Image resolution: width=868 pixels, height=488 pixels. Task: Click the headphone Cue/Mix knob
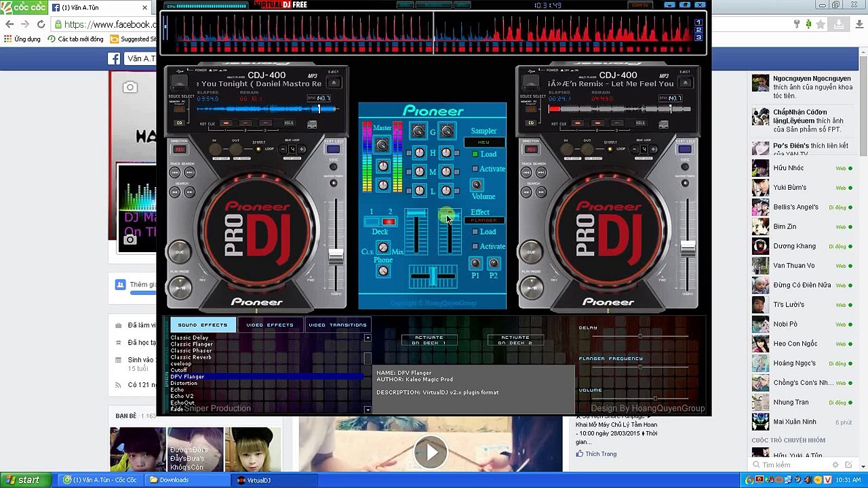[383, 247]
